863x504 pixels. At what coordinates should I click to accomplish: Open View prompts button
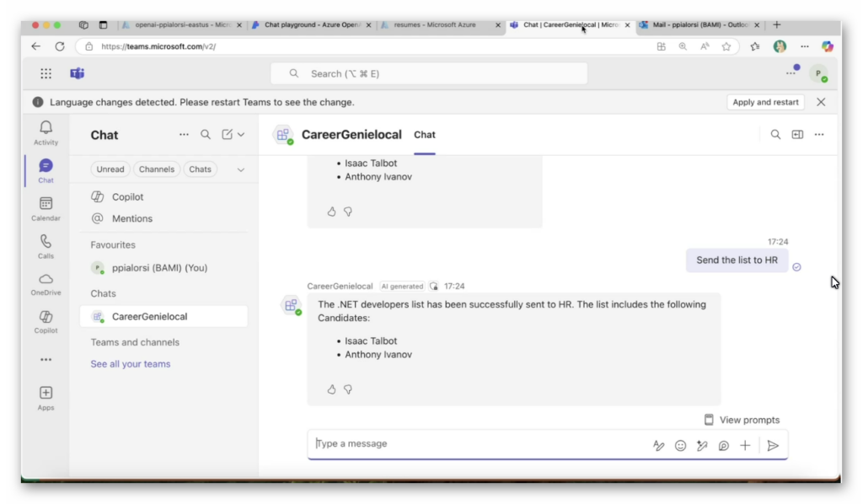742,420
